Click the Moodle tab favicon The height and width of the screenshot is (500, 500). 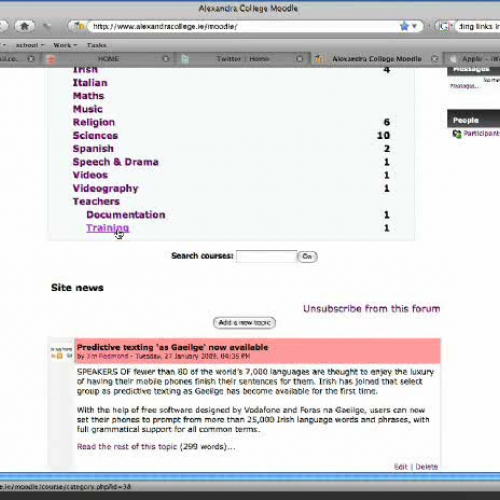(319, 59)
